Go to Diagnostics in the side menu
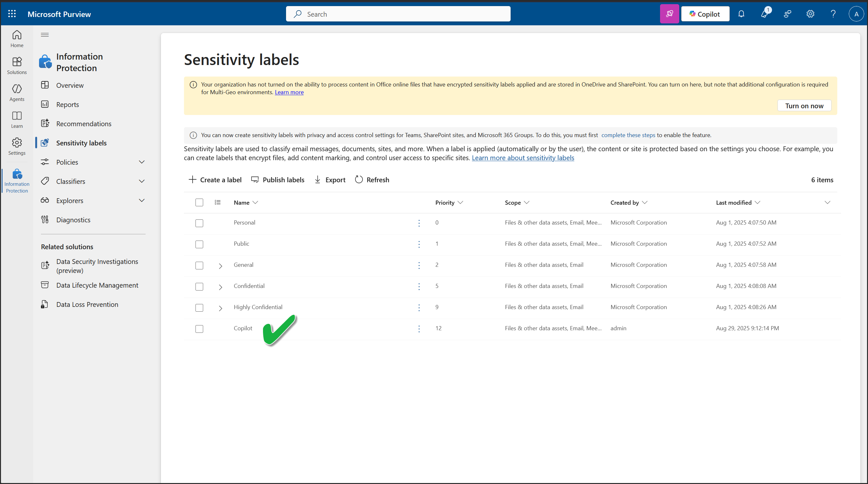 73,220
